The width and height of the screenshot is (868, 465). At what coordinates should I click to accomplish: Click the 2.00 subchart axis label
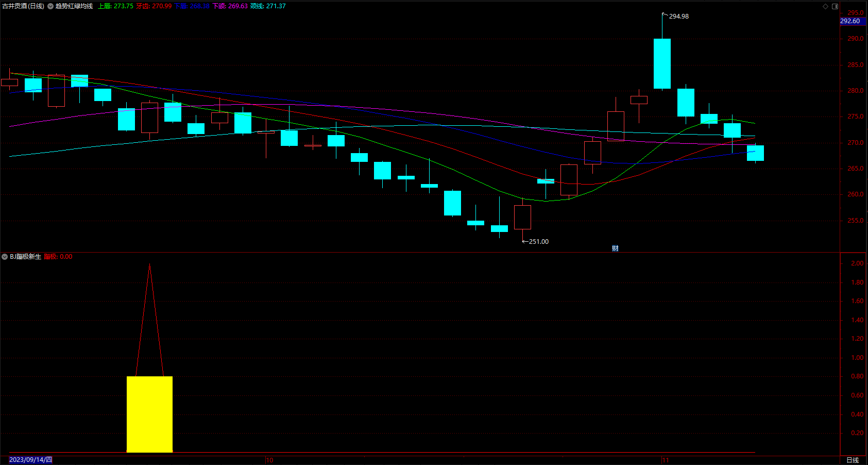tap(857, 263)
